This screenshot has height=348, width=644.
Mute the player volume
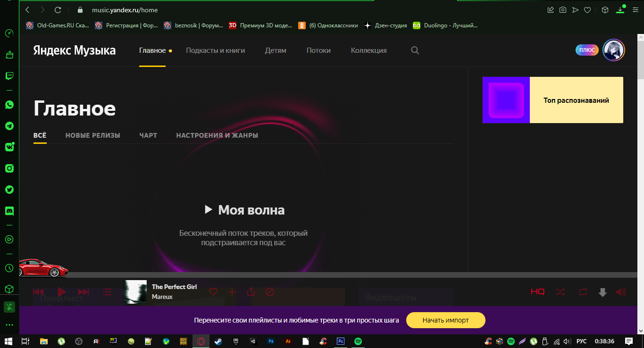[621, 292]
